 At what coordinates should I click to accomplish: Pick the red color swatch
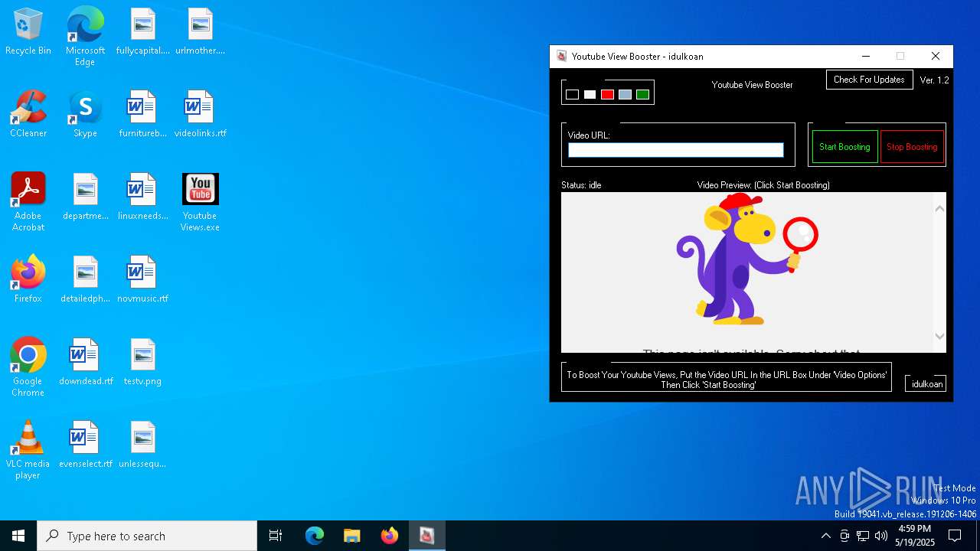(x=607, y=95)
